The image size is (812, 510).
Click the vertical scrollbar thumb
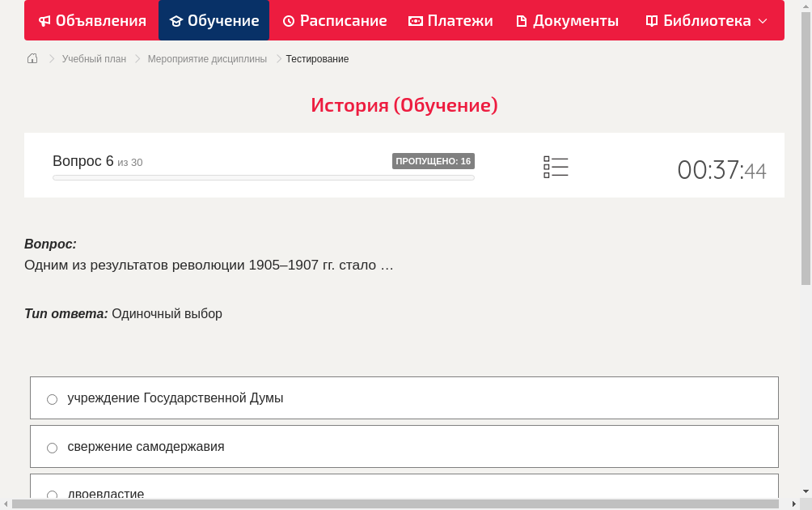click(x=806, y=146)
